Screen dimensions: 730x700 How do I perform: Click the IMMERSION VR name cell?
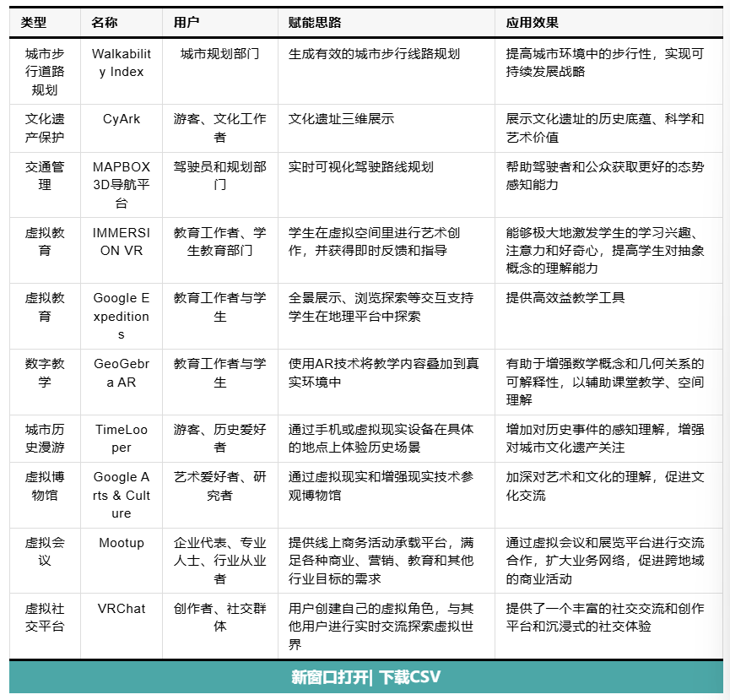click(122, 241)
